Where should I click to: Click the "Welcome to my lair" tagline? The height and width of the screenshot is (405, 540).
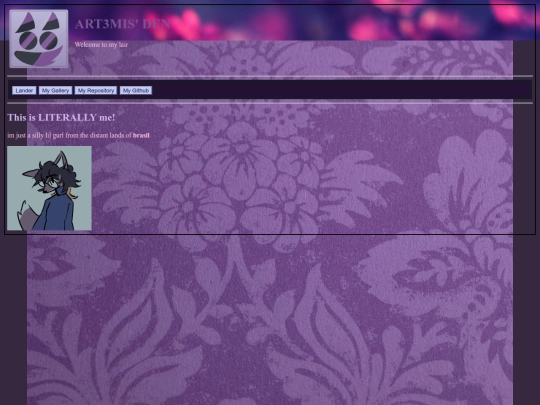point(101,44)
